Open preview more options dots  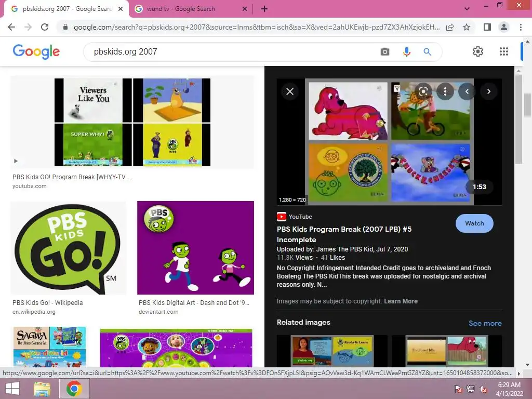pos(445,91)
